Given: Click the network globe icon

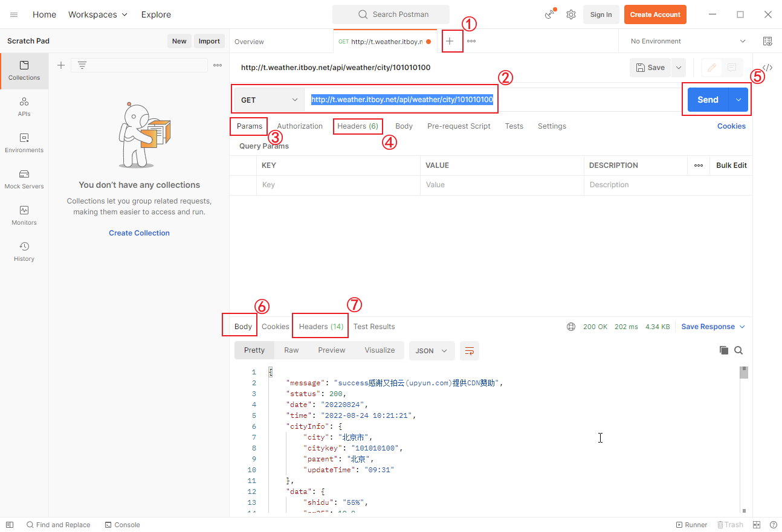Looking at the screenshot, I should point(571,327).
